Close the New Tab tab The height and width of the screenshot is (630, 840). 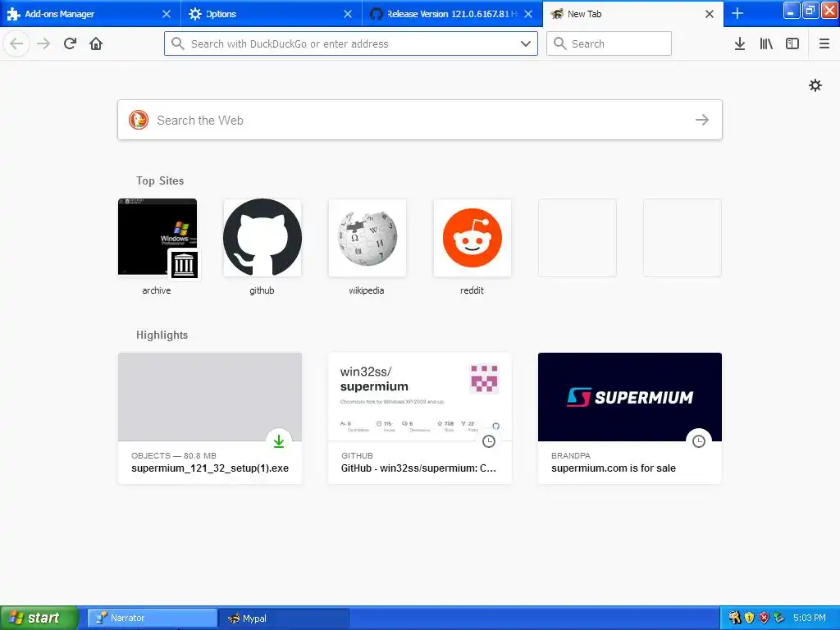710,14
